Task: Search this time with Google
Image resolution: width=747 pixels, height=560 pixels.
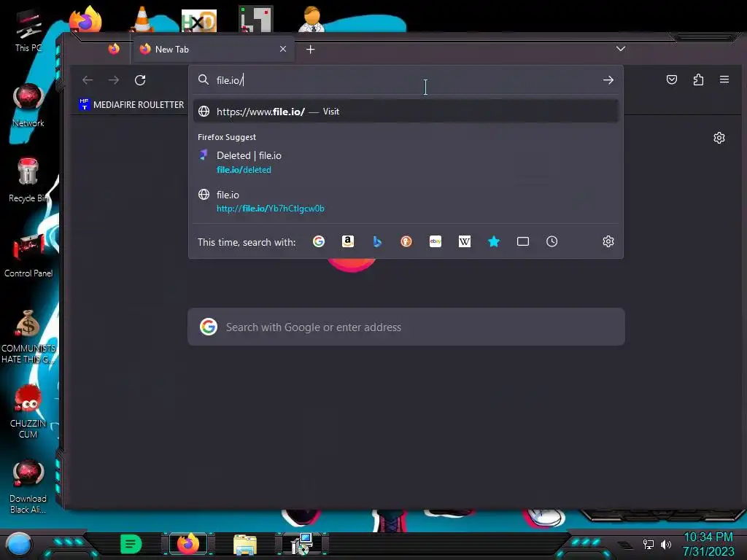Action: coord(319,241)
